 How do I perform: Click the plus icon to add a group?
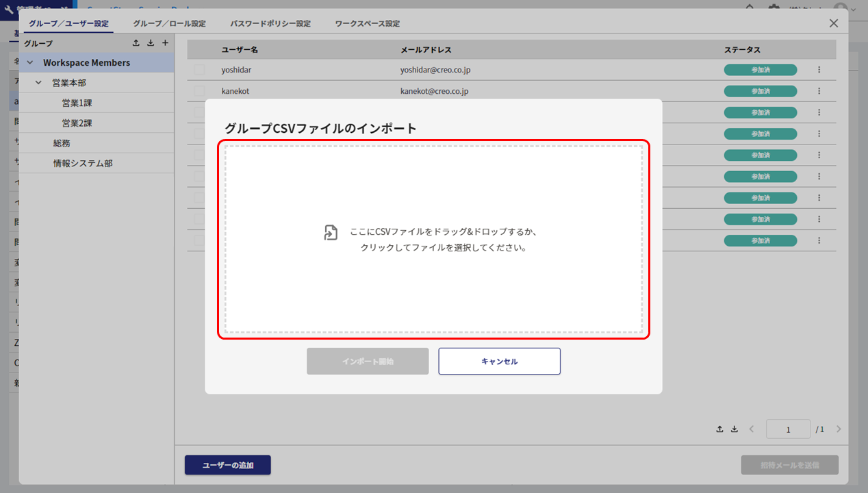(165, 43)
